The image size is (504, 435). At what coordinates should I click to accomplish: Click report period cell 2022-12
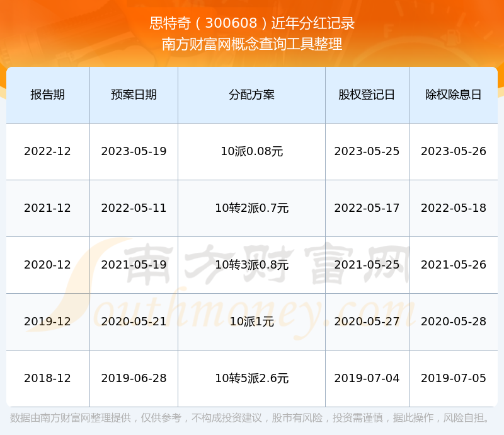tap(48, 151)
